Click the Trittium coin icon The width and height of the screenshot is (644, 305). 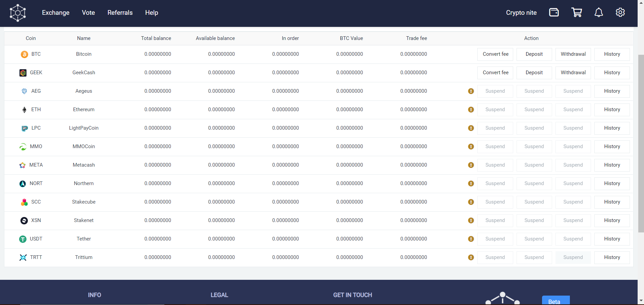point(23,258)
